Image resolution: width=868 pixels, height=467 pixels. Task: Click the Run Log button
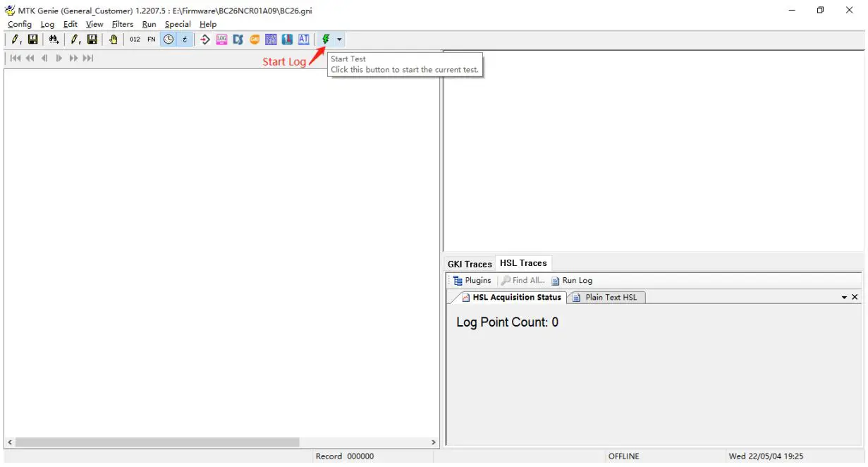pyautogui.click(x=571, y=280)
